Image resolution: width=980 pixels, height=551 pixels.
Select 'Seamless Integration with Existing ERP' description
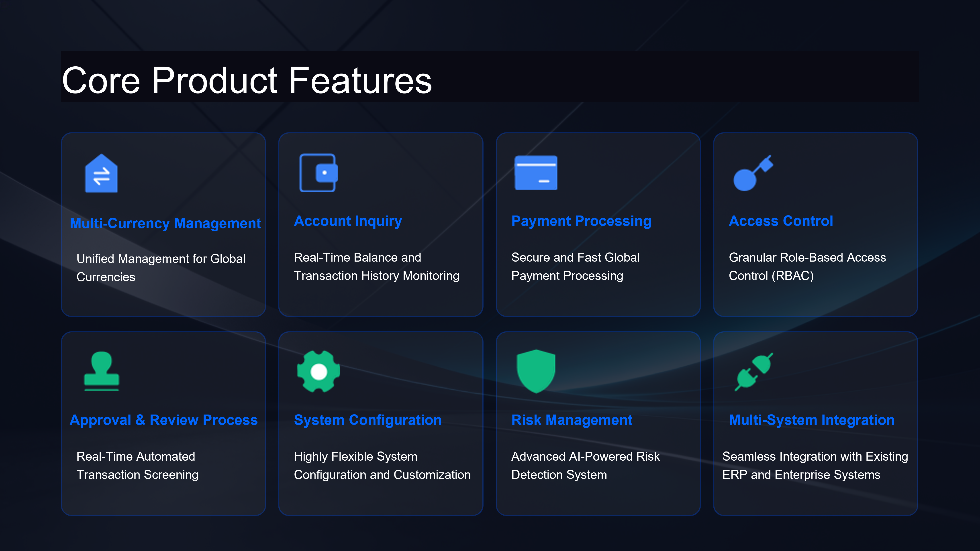click(815, 466)
